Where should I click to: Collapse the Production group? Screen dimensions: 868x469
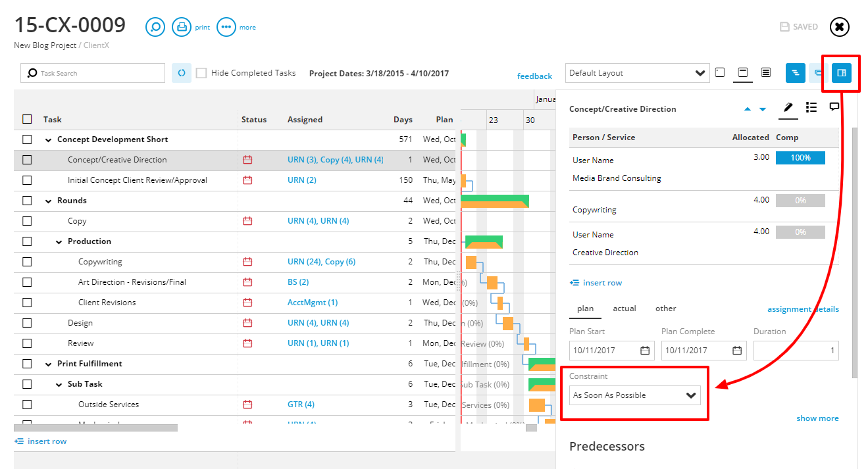point(59,242)
